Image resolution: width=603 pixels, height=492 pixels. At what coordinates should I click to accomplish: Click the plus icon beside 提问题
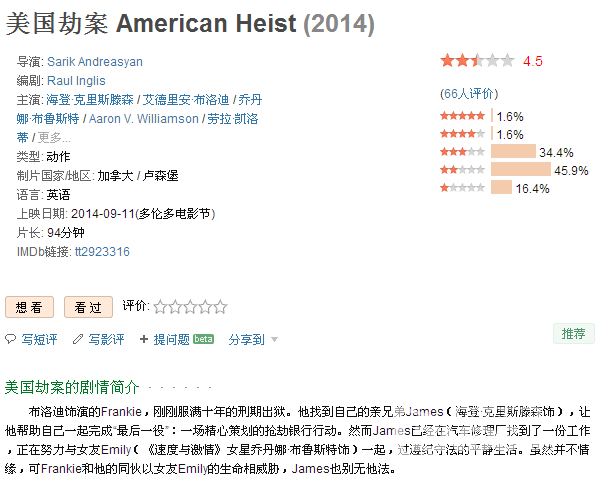click(x=144, y=339)
